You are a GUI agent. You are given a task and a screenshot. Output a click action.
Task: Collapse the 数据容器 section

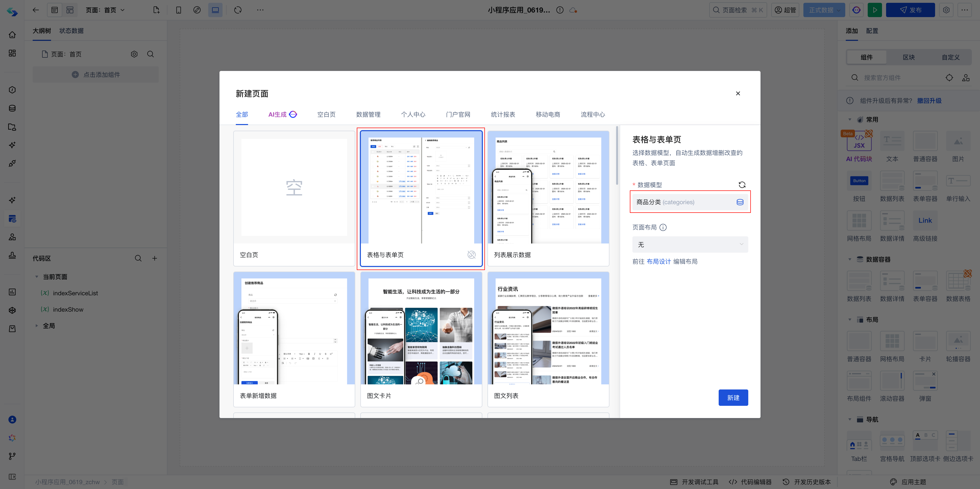[850, 260]
